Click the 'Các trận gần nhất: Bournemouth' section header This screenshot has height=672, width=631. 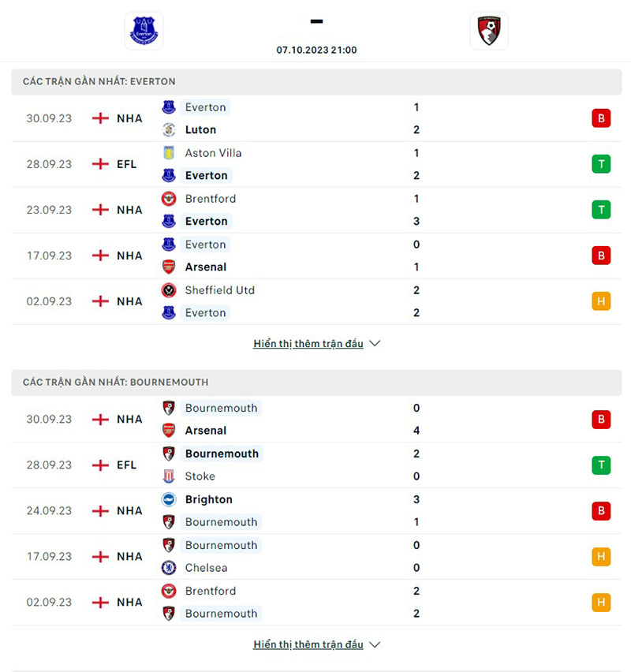116,383
